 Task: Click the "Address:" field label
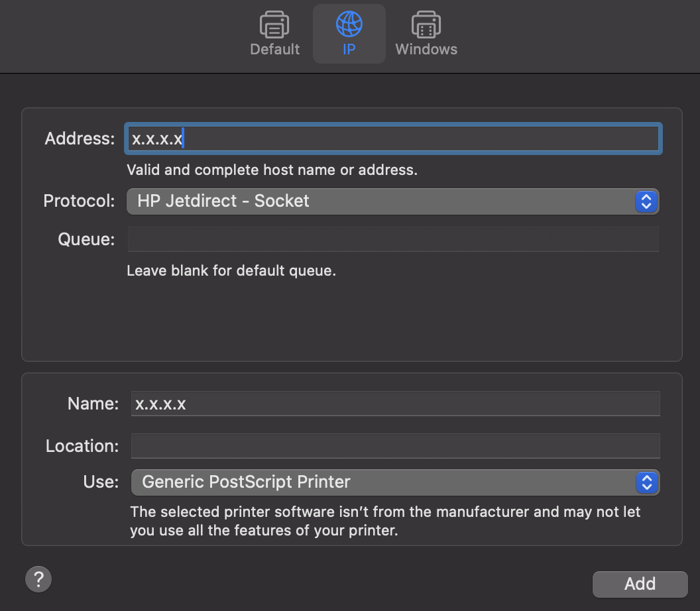(80, 139)
